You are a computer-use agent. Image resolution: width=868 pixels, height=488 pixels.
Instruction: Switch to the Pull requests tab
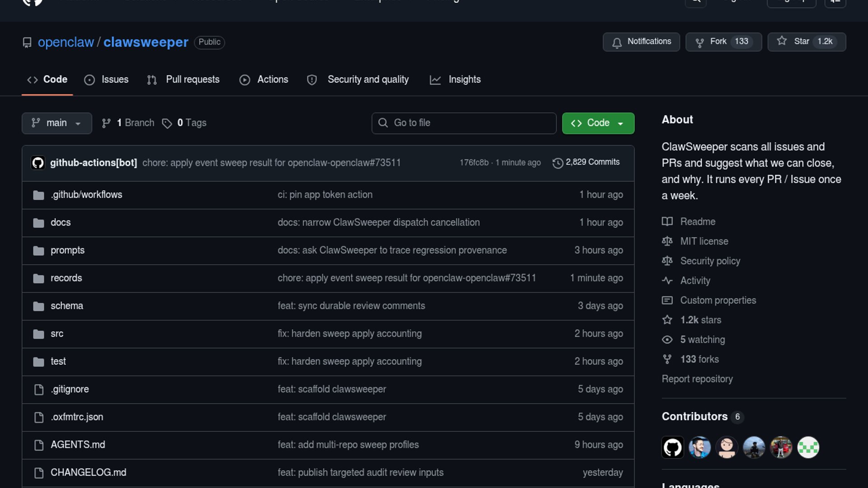tap(184, 80)
